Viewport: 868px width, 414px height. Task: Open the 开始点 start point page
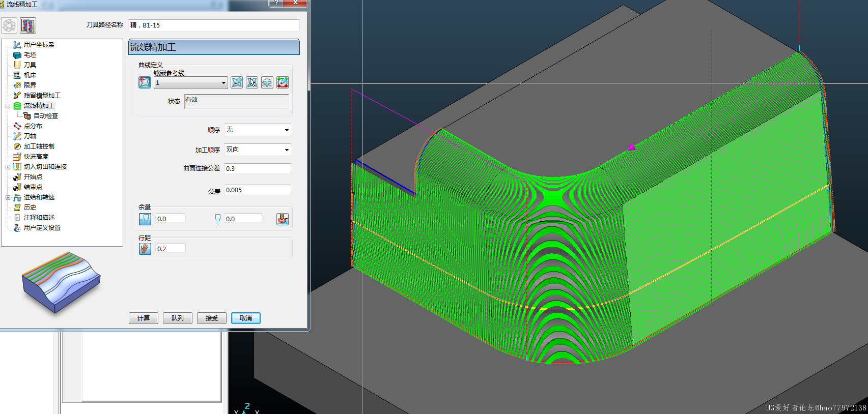point(33,177)
